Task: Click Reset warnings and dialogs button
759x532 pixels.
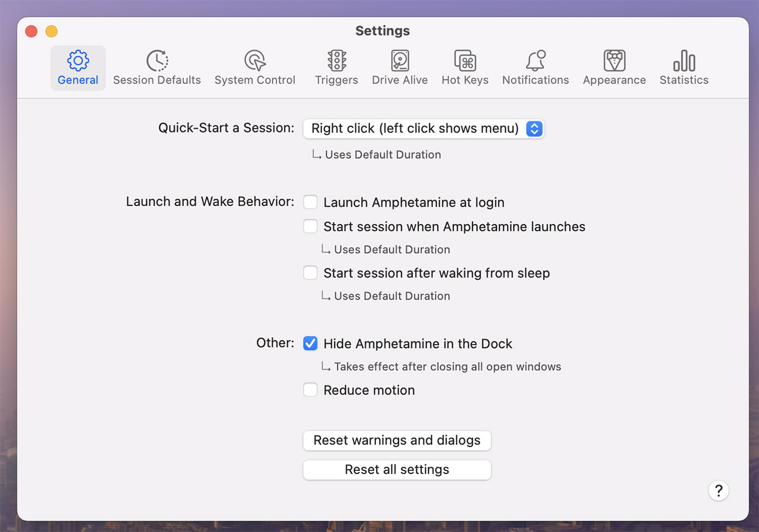Action: click(397, 441)
